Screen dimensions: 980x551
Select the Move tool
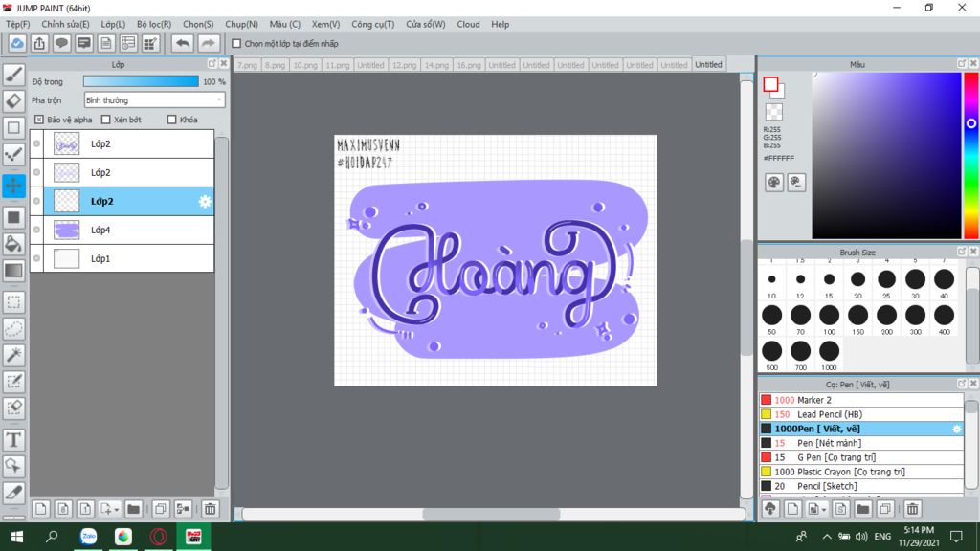[13, 186]
